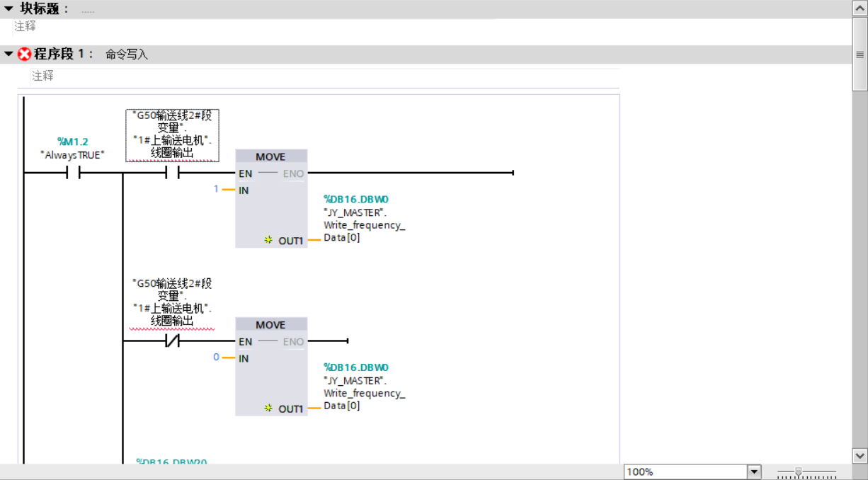Click the MOVE header of block with input 1
The image size is (868, 480).
click(270, 157)
